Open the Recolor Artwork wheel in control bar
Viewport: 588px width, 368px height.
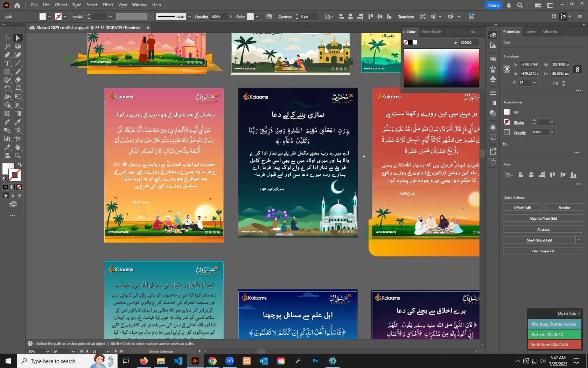click(269, 16)
